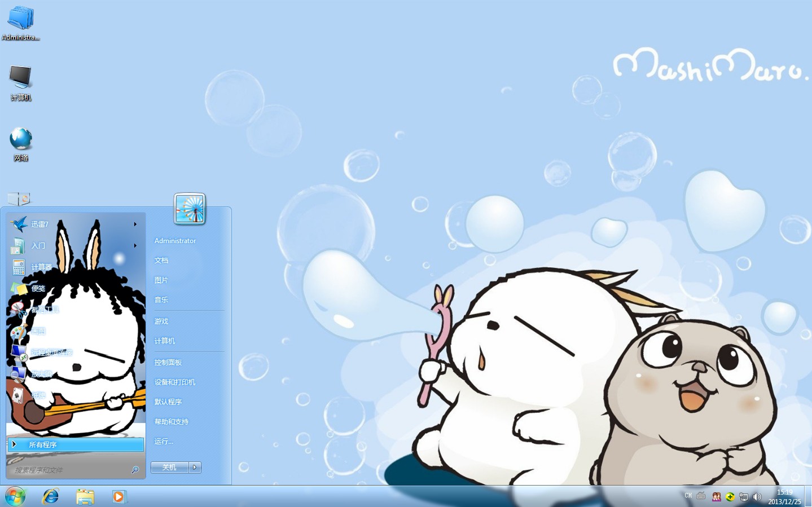Viewport: 812px width, 507px height.
Task: Click the CH language indicator
Action: click(x=688, y=496)
